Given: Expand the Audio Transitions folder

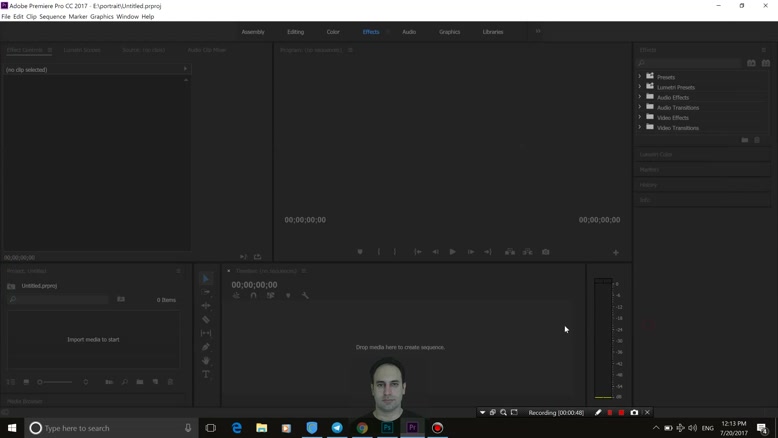Looking at the screenshot, I should point(640,108).
